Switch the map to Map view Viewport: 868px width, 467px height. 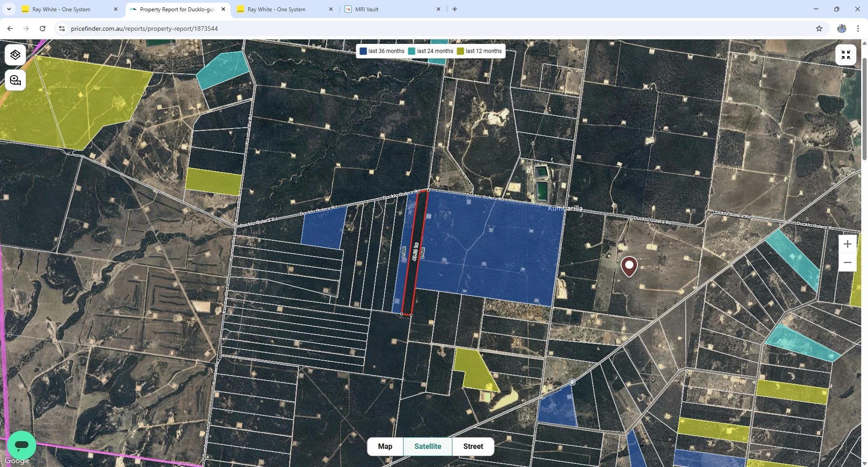pos(385,446)
